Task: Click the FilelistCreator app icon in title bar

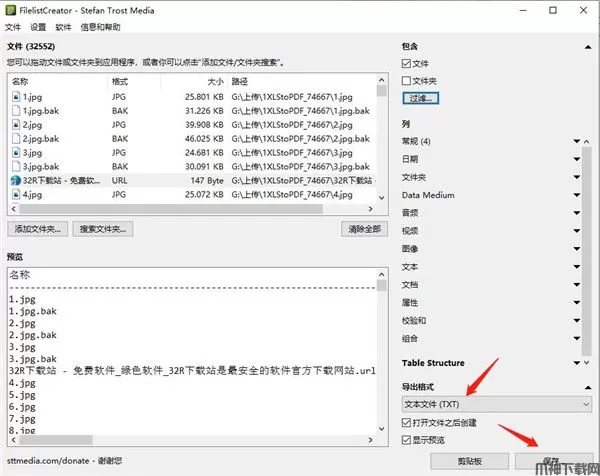Action: click(11, 10)
